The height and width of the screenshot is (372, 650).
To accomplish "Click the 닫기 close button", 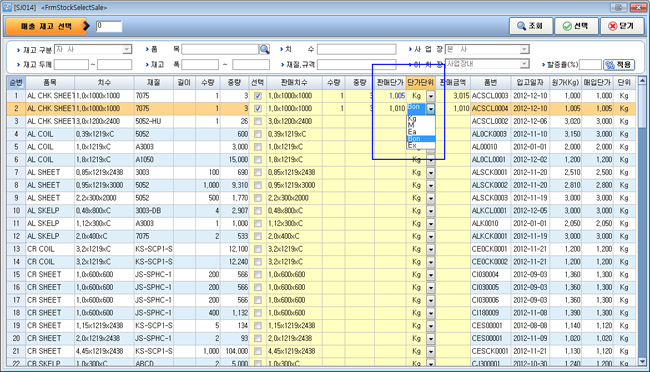I will 622,26.
